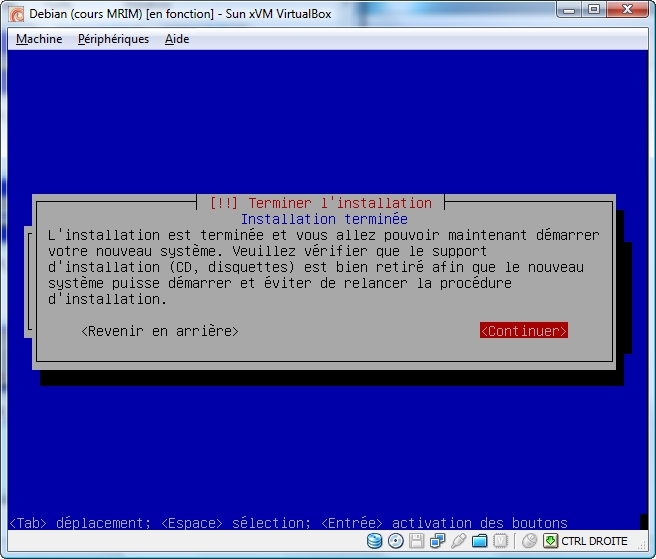Select the Continuer button

pos(524,331)
